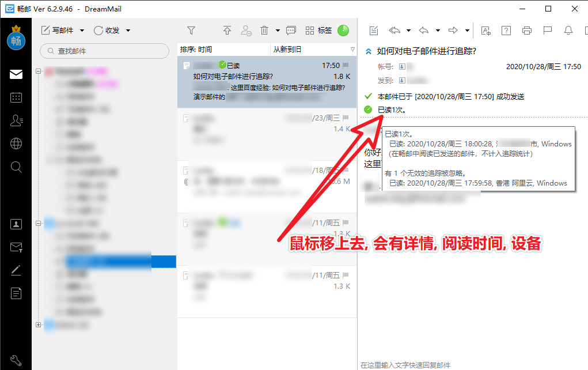Open the contacts list sidebar icon

pos(16,120)
